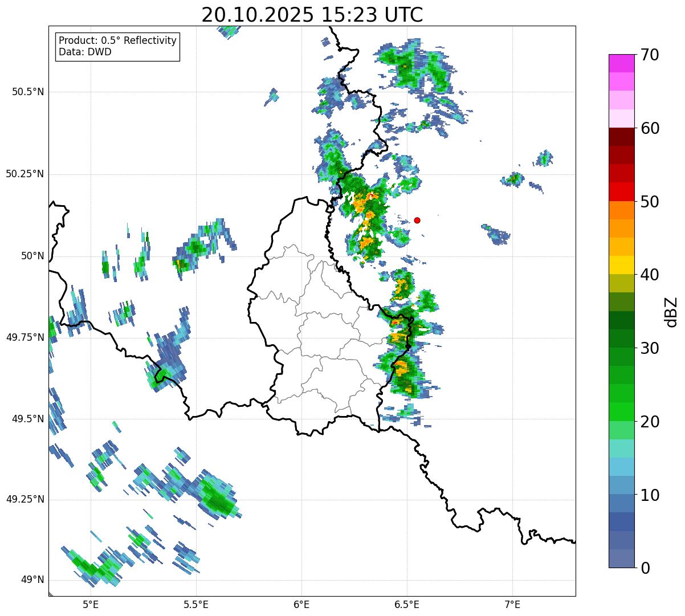This screenshot has width=685, height=616.
Task: Click the 50.25°N latitude label
Action: click(25, 174)
